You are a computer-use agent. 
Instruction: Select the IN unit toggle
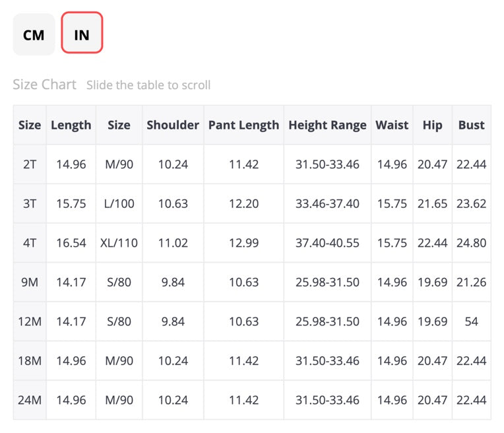coord(82,32)
